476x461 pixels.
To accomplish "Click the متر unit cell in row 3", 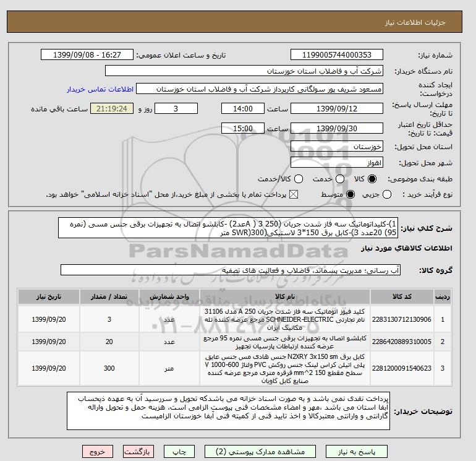I will click(169, 368).
